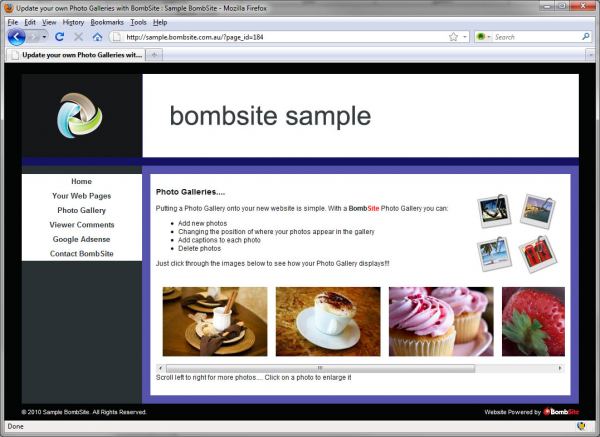
Task: Click the 'Delete photos' bullet text
Action: pyautogui.click(x=199, y=248)
